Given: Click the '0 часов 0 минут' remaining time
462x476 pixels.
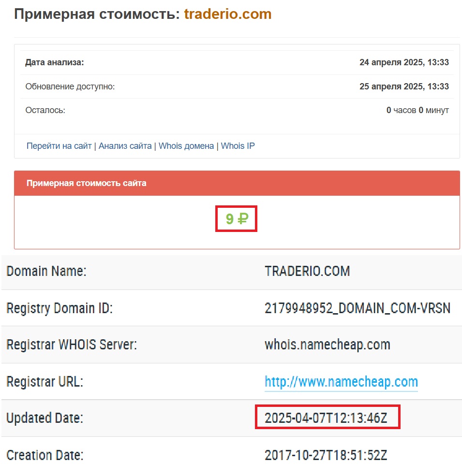Looking at the screenshot, I should click(x=417, y=110).
